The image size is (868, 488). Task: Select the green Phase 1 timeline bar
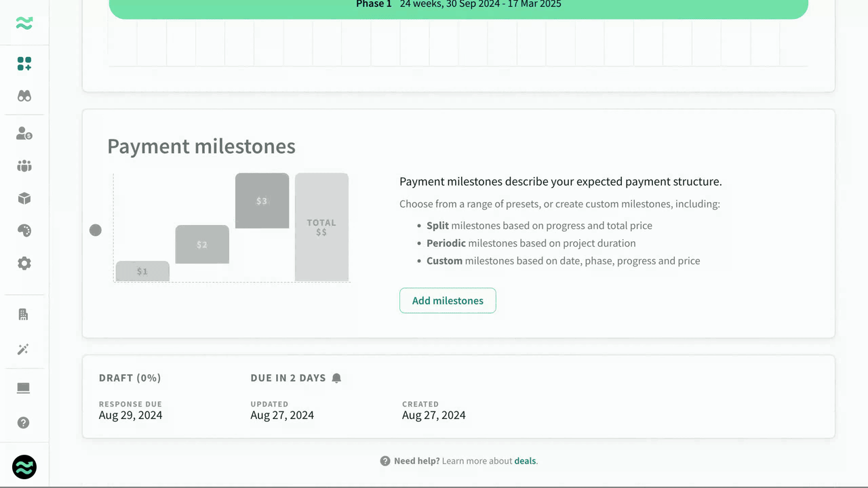(x=458, y=7)
